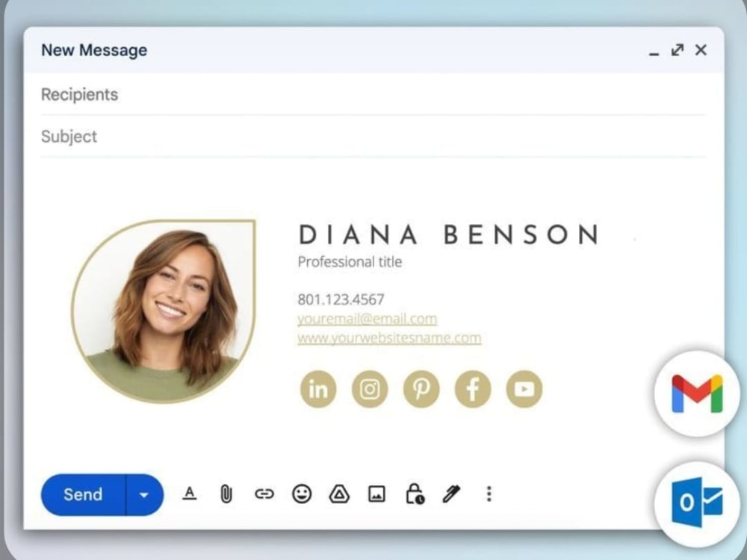
Task: Click Diana Benson's profile photo
Action: coord(164,311)
